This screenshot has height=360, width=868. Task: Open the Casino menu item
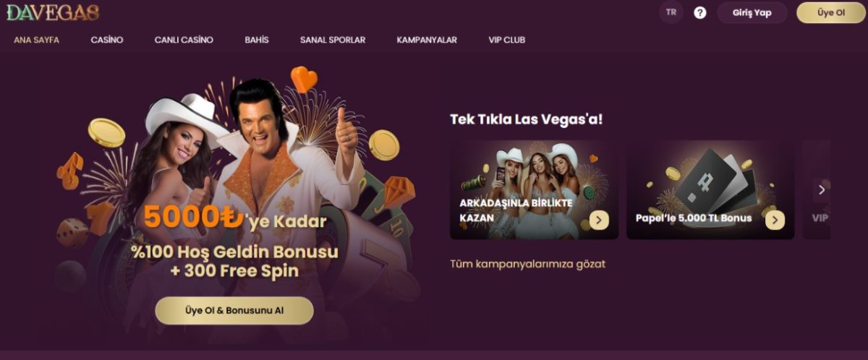pos(107,40)
